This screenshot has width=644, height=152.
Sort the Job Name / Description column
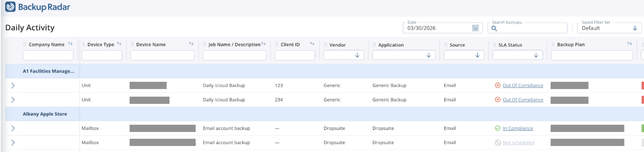263,44
